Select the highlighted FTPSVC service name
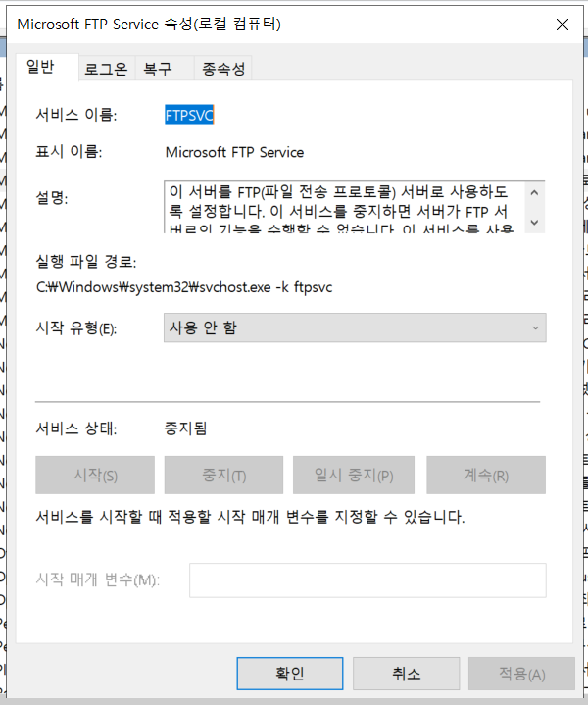This screenshot has width=588, height=705. point(189,115)
